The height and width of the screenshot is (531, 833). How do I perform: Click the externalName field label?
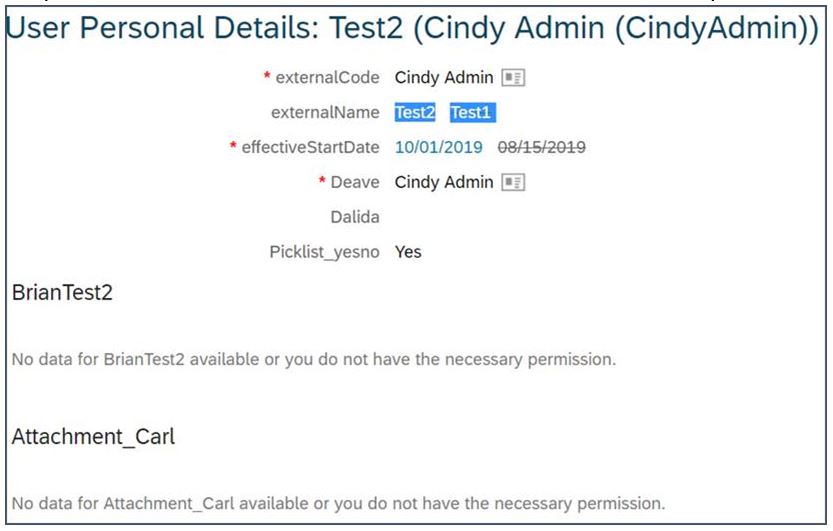pos(325,113)
